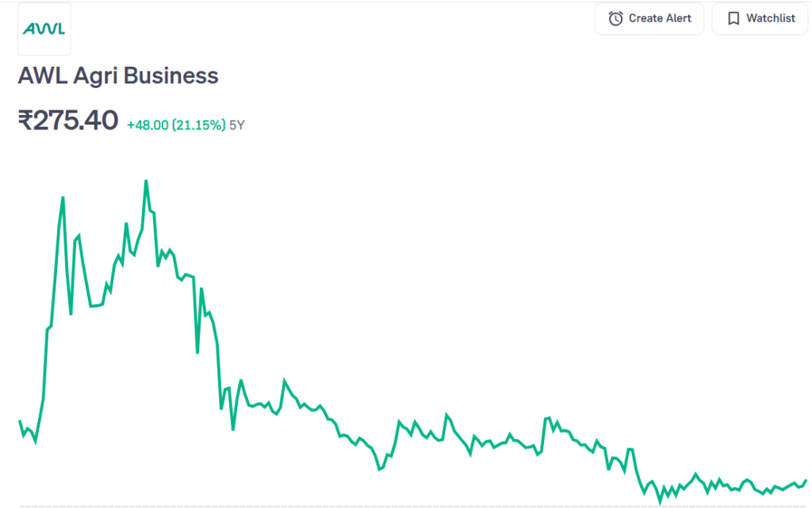Add the stock via Watchlist text
Viewport: 812px width, 508px height.
point(770,18)
